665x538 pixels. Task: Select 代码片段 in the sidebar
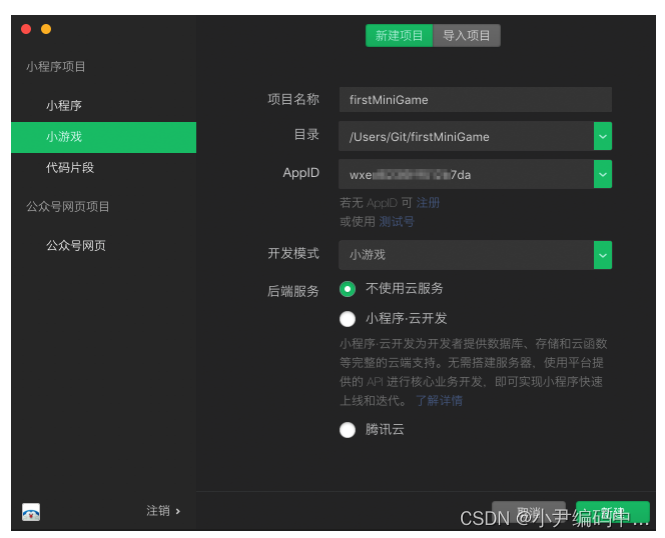pyautogui.click(x=103, y=168)
